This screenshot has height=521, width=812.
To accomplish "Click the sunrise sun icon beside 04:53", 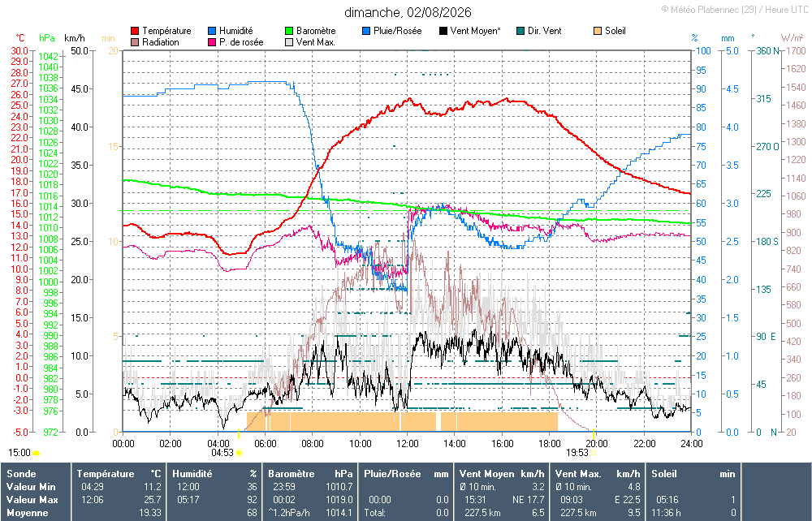I will (x=240, y=453).
